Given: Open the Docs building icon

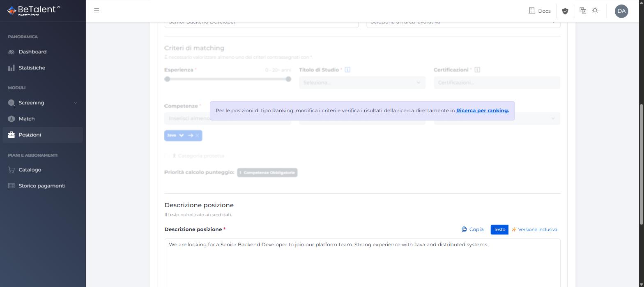Looking at the screenshot, I should [531, 10].
